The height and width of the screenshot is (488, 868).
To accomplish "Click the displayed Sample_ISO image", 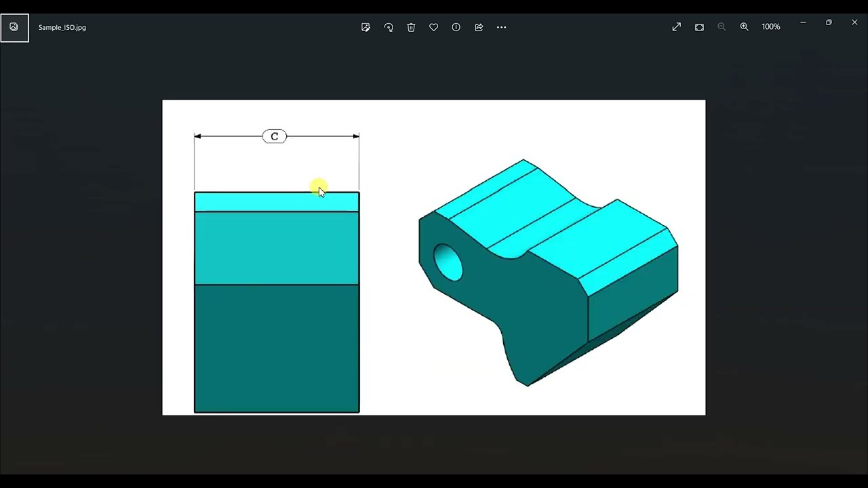I will pyautogui.click(x=434, y=258).
